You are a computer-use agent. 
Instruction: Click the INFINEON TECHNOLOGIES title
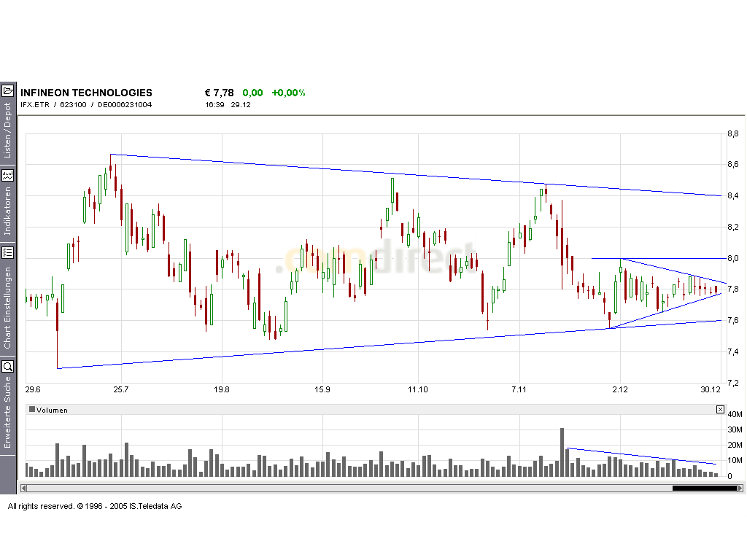click(x=85, y=93)
